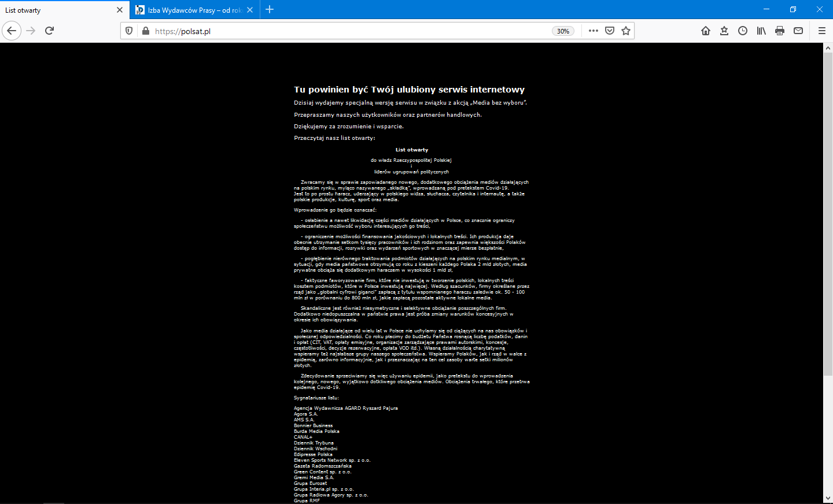Click 'Przeczytaj nasz list otwarty:' text
This screenshot has height=504, width=833.
334,138
